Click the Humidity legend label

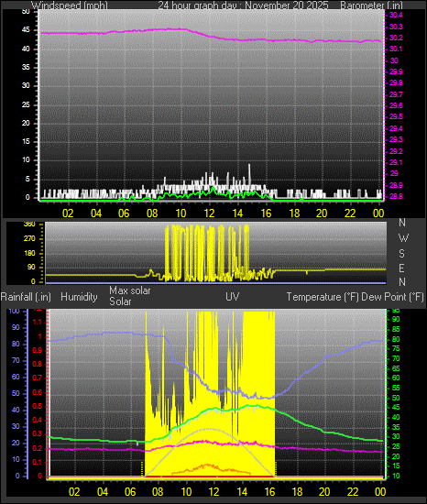click(79, 297)
